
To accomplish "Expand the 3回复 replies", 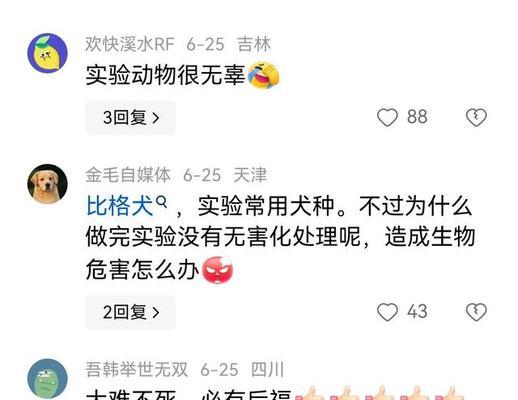I will point(130,118).
